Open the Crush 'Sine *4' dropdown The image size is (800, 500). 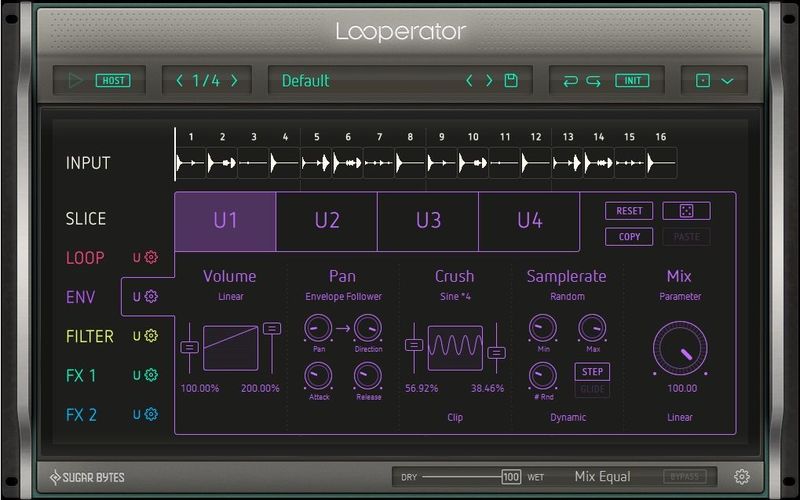[455, 296]
